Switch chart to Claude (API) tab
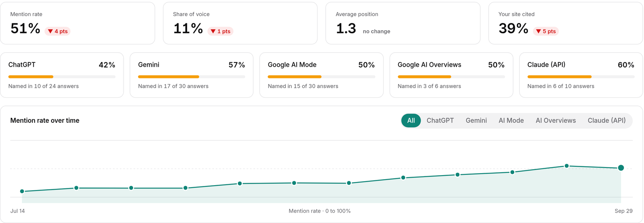The width and height of the screenshot is (644, 223). tap(607, 120)
